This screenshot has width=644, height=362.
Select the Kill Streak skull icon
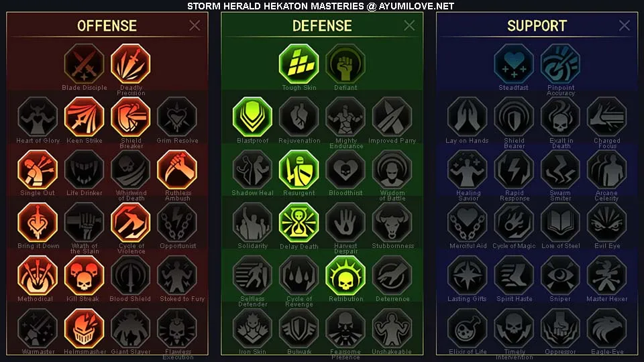(85, 276)
